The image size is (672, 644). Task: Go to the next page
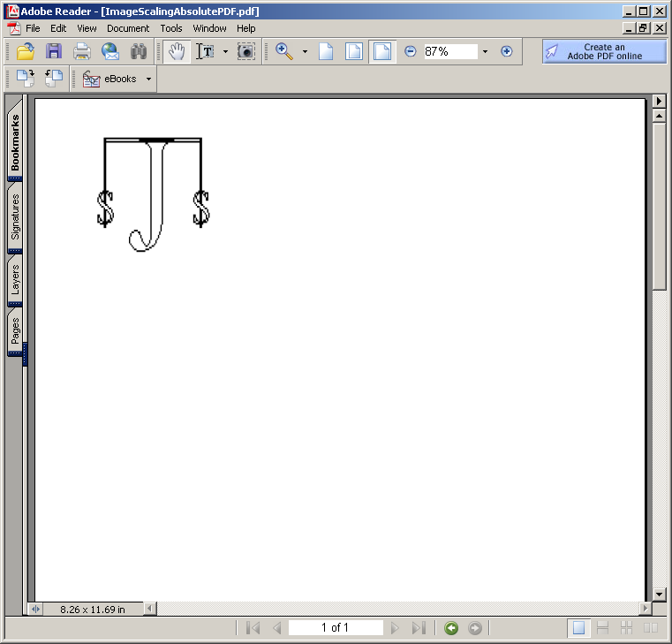tap(395, 628)
